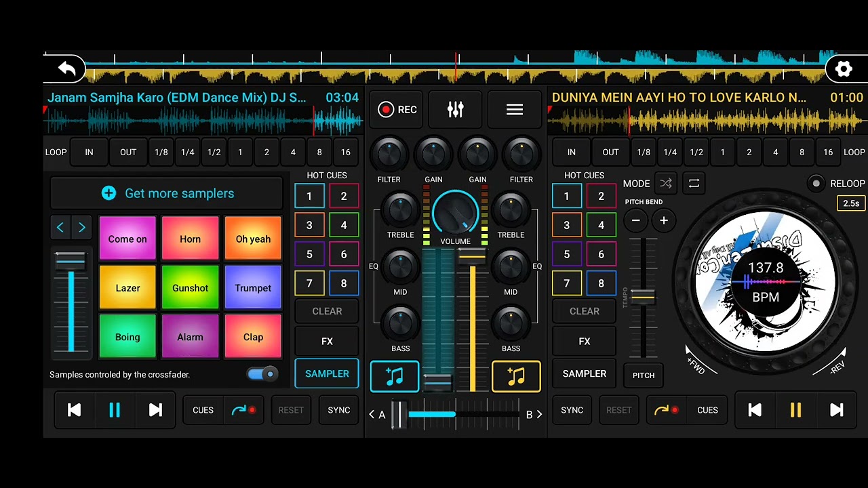Image resolution: width=868 pixels, height=488 pixels.
Task: Open the mixer equalizer sliders icon
Action: click(x=455, y=110)
